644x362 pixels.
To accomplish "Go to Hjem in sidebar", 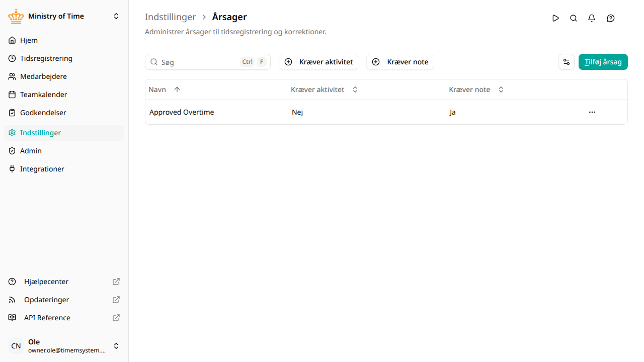I will [x=64, y=40].
